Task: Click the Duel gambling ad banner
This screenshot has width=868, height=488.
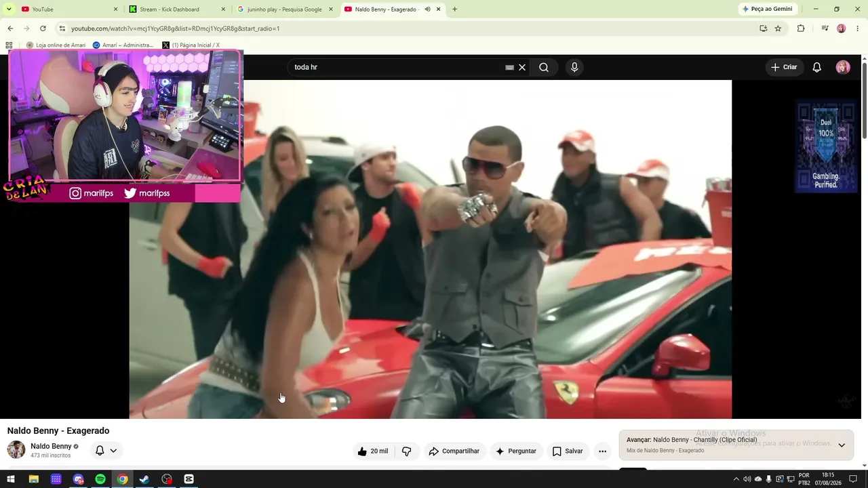Action: (x=826, y=147)
